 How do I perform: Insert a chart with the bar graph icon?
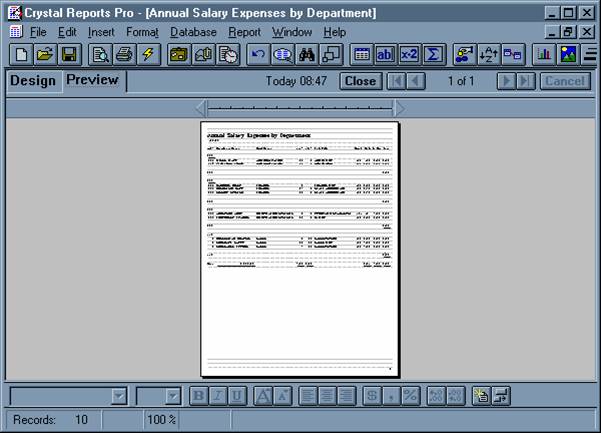point(544,54)
